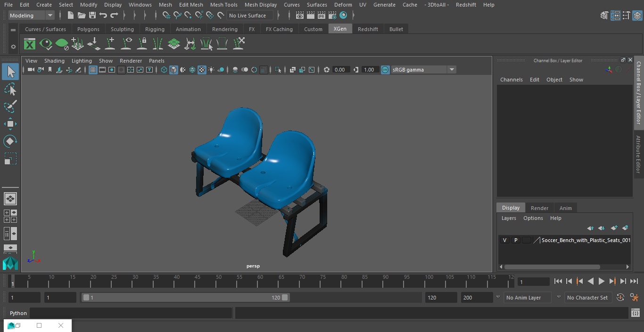Viewport: 644px width, 332px height.
Task: Open the XGen window icon on shelf
Action: 30,44
